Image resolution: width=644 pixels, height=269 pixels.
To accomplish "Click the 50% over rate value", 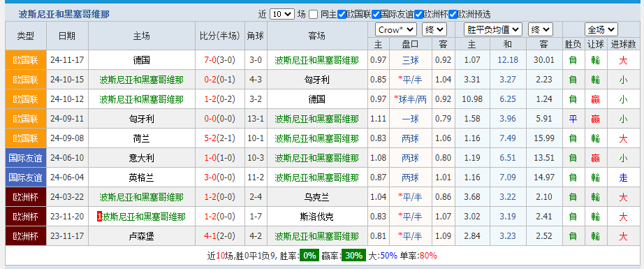I will pos(388,256).
